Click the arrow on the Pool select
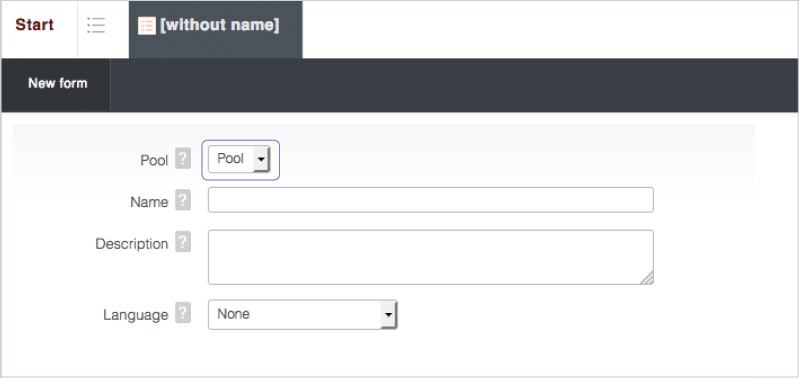This screenshot has height=378, width=799. click(x=261, y=159)
